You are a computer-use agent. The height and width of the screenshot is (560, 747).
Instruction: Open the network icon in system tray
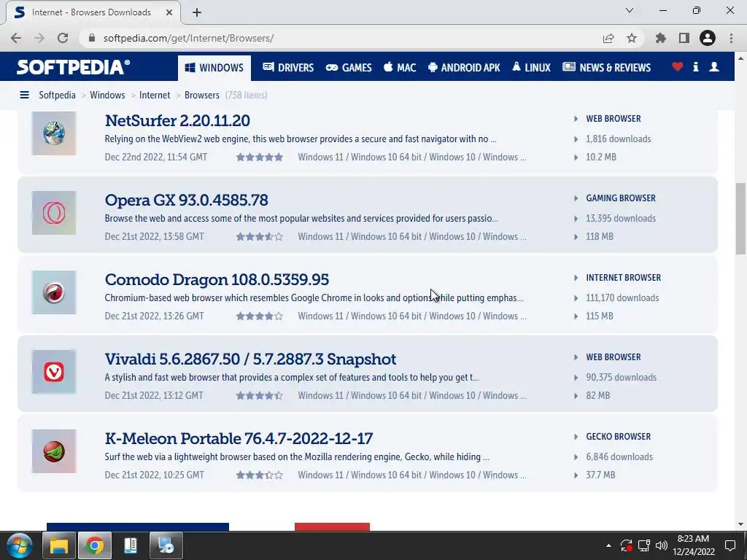click(x=643, y=545)
